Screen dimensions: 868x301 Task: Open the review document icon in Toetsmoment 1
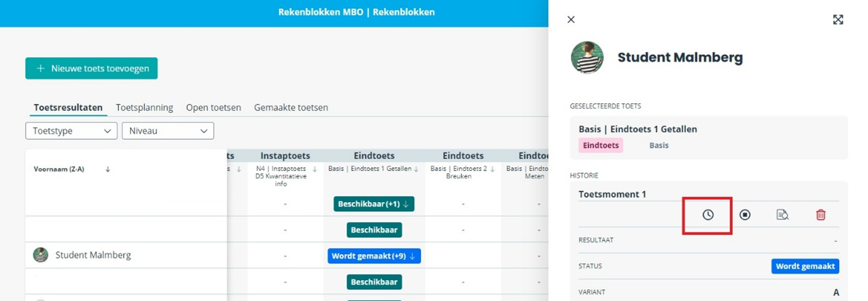tap(782, 215)
